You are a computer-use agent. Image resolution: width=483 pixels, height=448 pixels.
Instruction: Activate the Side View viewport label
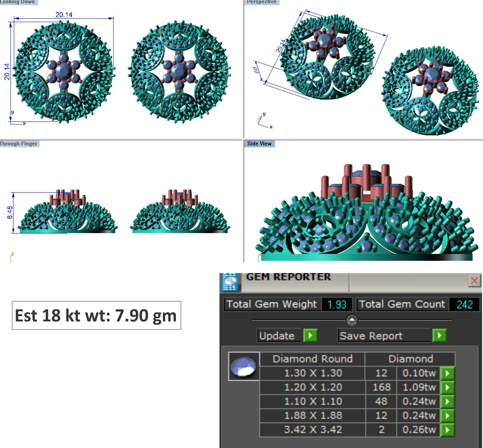259,144
